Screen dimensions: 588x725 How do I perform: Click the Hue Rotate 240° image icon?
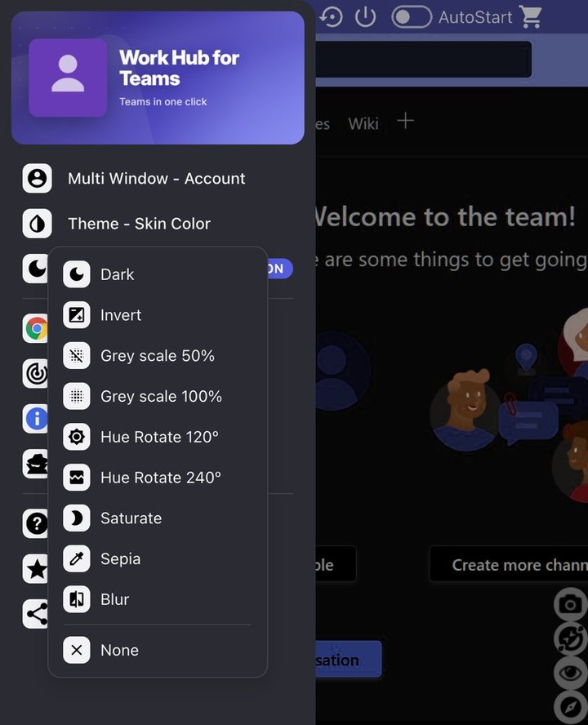pyautogui.click(x=77, y=478)
